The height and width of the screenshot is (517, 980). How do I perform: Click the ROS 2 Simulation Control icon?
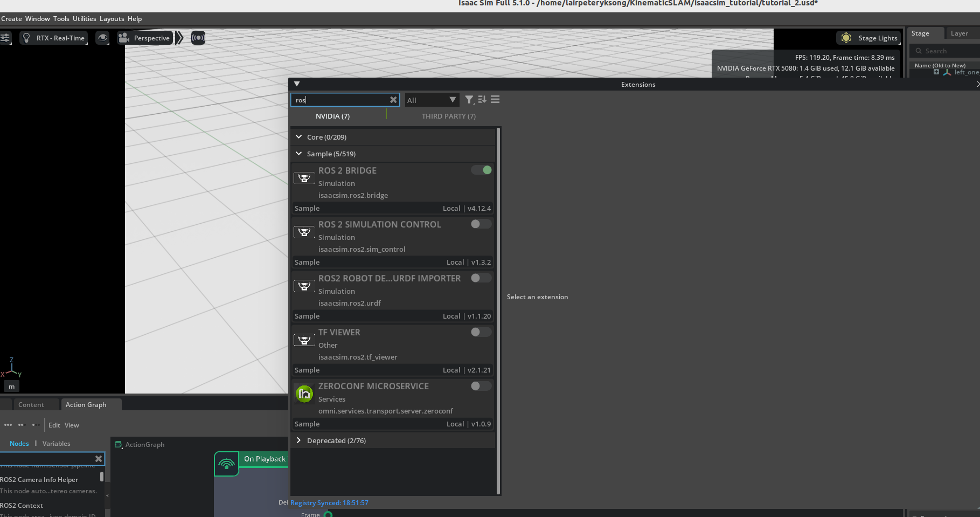[x=304, y=232]
